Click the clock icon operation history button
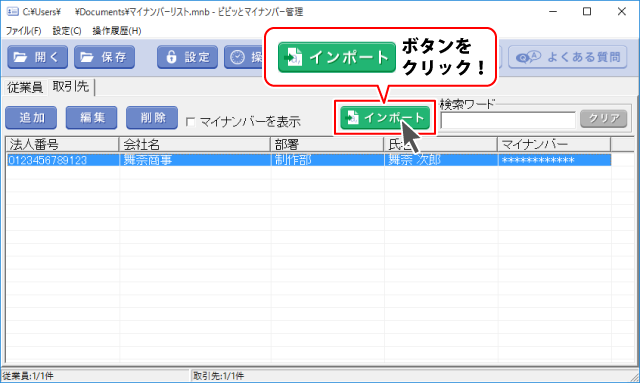640x383 pixels. pos(244,57)
